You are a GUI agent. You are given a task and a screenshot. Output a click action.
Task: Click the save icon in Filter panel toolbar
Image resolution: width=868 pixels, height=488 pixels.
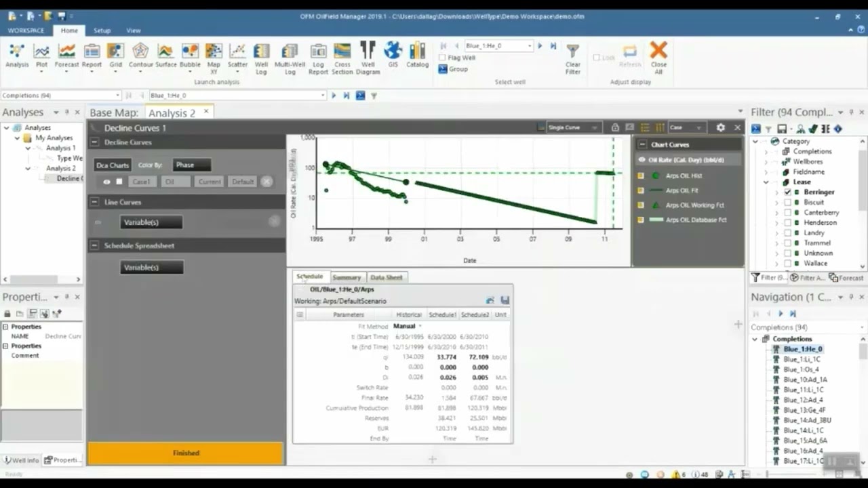coord(782,129)
